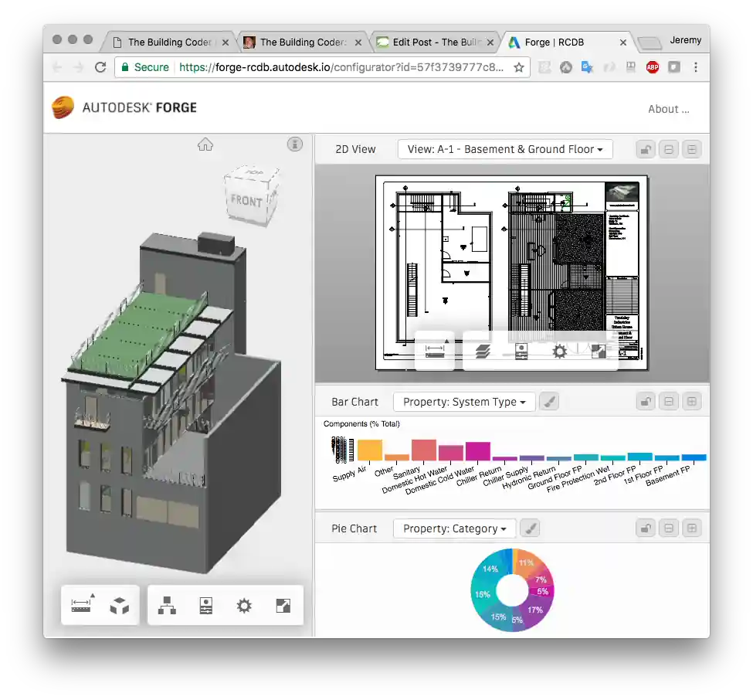Toggle the lock on the Bar Chart panel
The width and height of the screenshot is (753, 700).
[645, 402]
